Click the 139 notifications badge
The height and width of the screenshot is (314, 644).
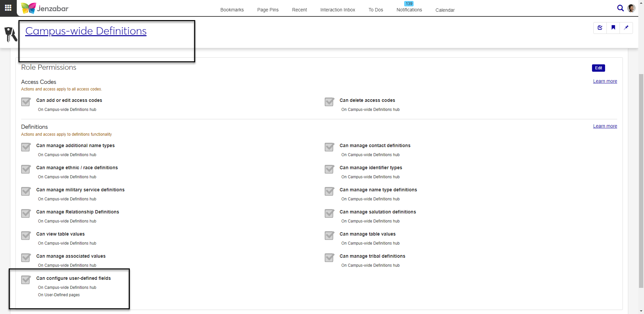409,4
